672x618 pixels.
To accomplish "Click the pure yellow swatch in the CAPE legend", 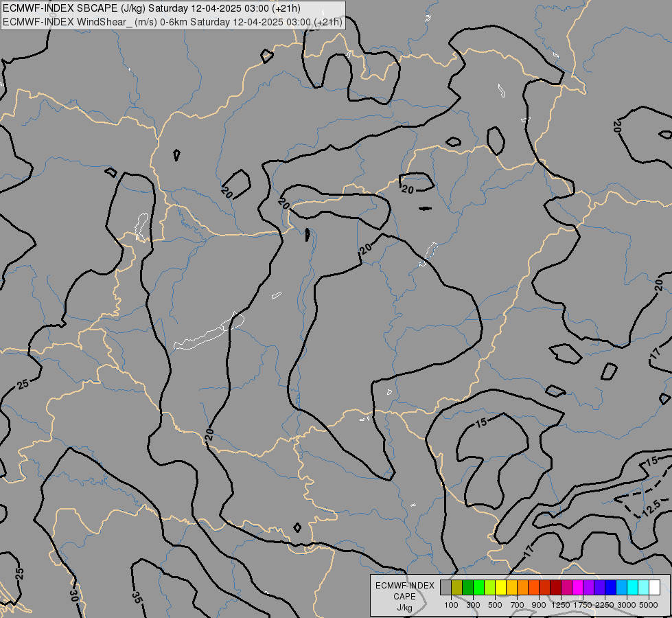I will pyautogui.click(x=500, y=587).
